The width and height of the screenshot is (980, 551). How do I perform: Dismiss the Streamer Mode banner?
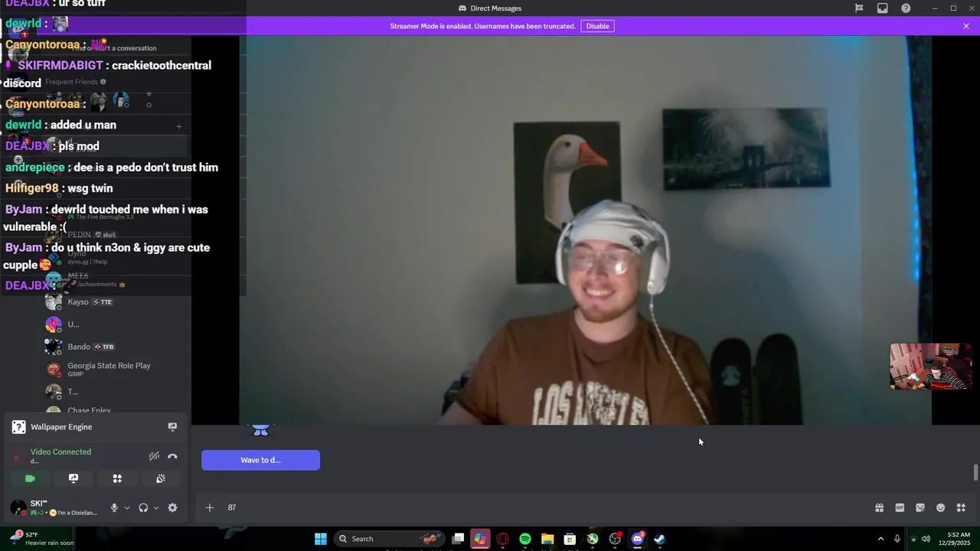(x=966, y=26)
